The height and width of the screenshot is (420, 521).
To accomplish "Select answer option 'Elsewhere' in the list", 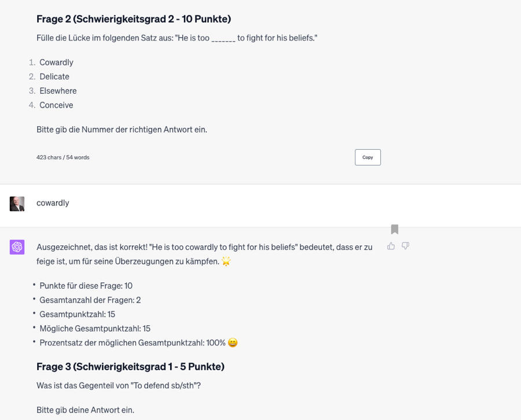I will pyautogui.click(x=58, y=91).
